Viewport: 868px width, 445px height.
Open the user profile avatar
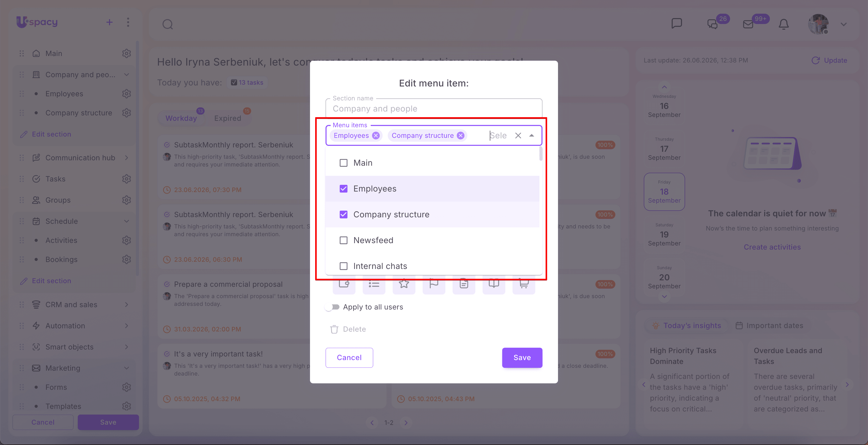click(818, 24)
